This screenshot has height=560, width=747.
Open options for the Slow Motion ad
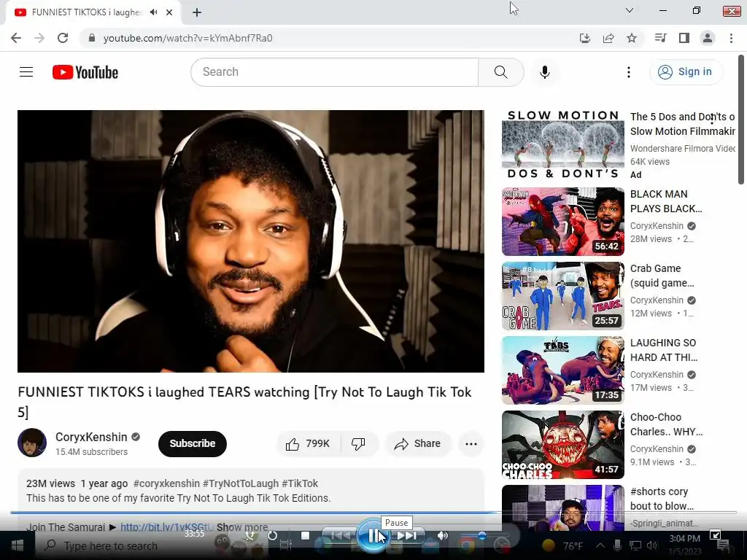click(712, 119)
